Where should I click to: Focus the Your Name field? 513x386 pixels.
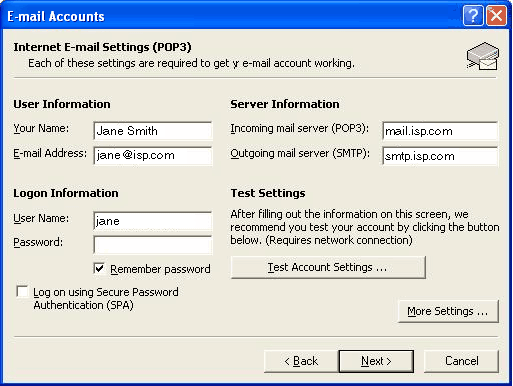153,131
